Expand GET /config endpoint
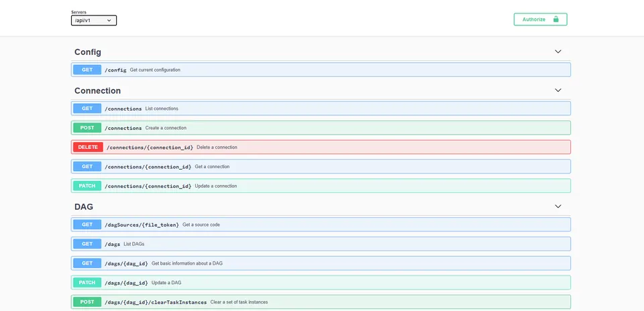This screenshot has height=311, width=644. (321, 70)
